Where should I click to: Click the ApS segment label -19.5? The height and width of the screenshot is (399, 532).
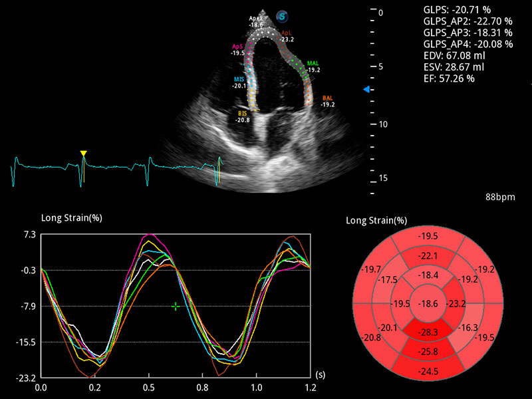coord(237,50)
